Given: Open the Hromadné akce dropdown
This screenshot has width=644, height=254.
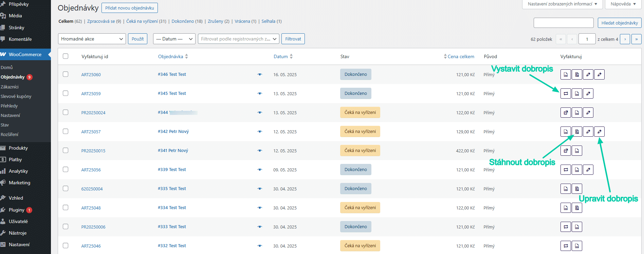Looking at the screenshot, I should pyautogui.click(x=92, y=39).
